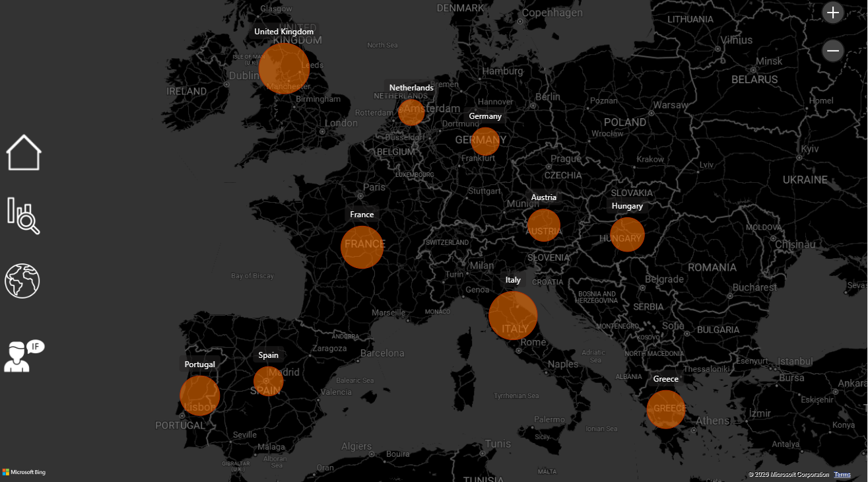Image resolution: width=868 pixels, height=482 pixels.
Task: Click the UKRAINE map label
Action: [805, 180]
